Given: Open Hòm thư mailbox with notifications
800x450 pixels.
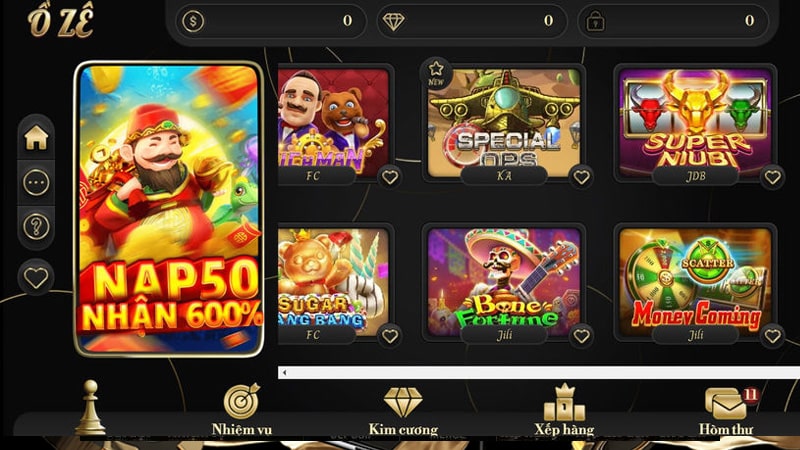Looking at the screenshot, I should pyautogui.click(x=726, y=411).
